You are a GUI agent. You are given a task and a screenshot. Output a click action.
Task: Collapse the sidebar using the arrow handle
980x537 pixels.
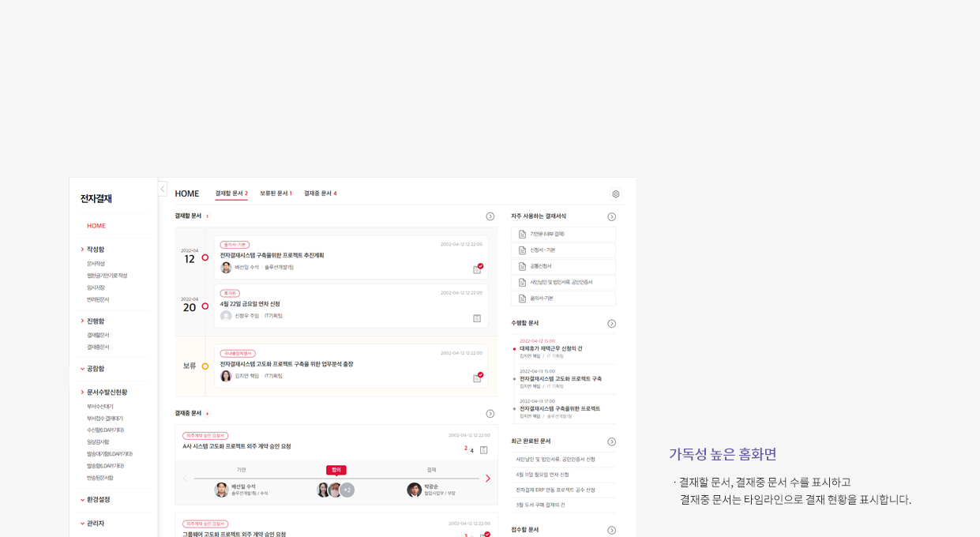[163, 190]
